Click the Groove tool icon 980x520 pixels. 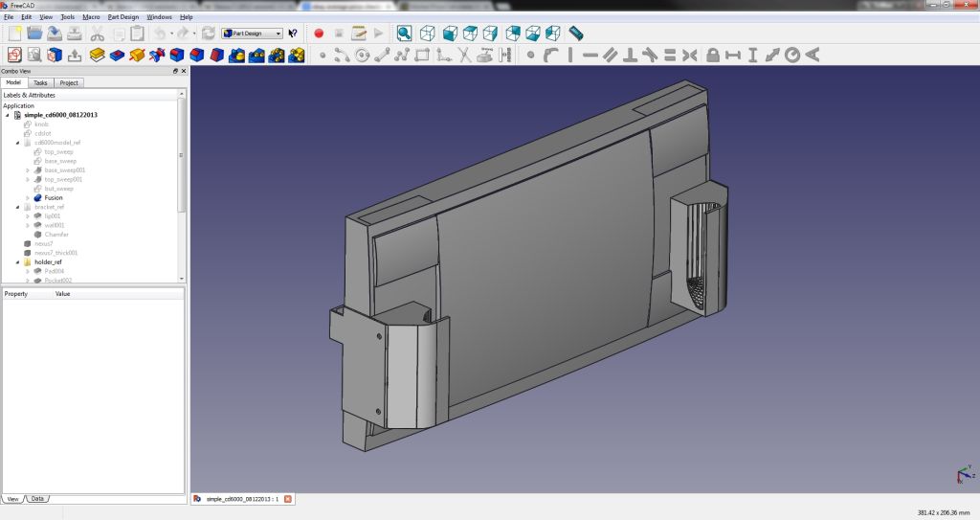(x=157, y=56)
